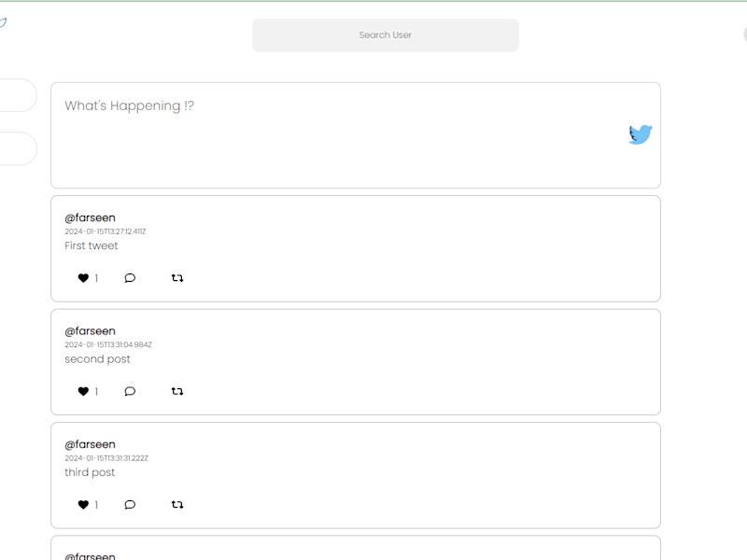Retweet the "third post" tweet
Image resolution: width=747 pixels, height=560 pixels.
(x=177, y=505)
